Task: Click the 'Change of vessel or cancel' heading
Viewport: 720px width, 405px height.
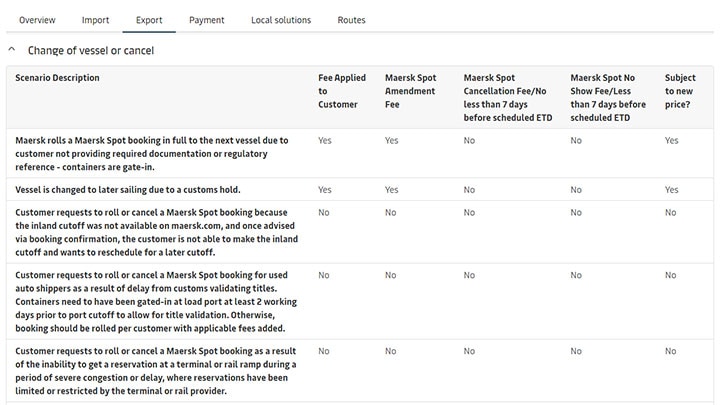Action: coord(91,51)
